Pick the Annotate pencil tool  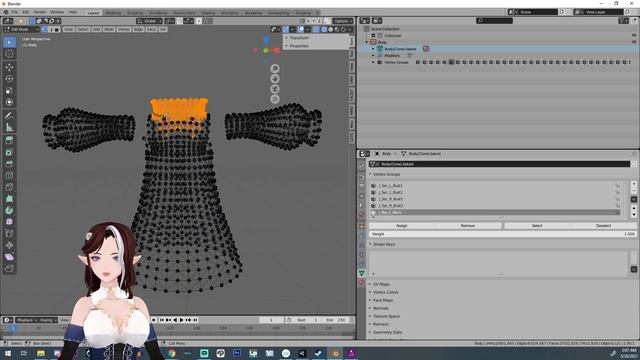click(x=9, y=116)
